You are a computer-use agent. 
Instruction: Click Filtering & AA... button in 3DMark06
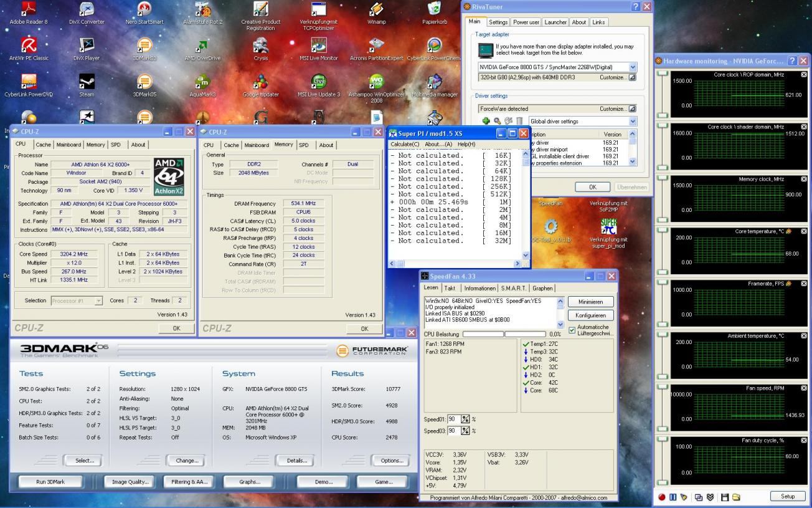189,482
